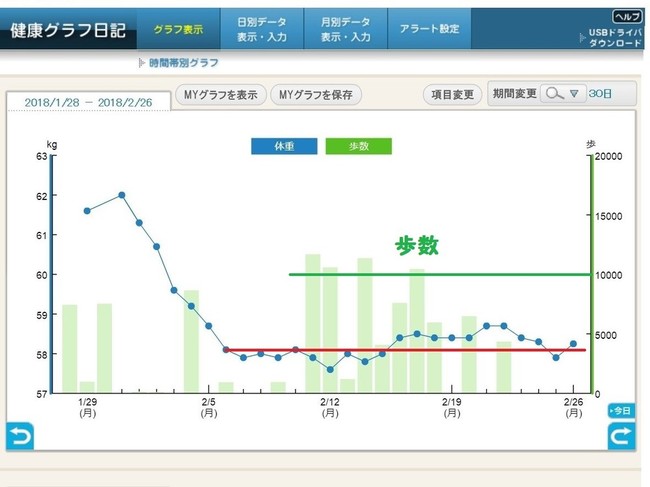This screenshot has width=650, height=487.
Task: Click MYグラフを保存 button
Action: pyautogui.click(x=315, y=94)
